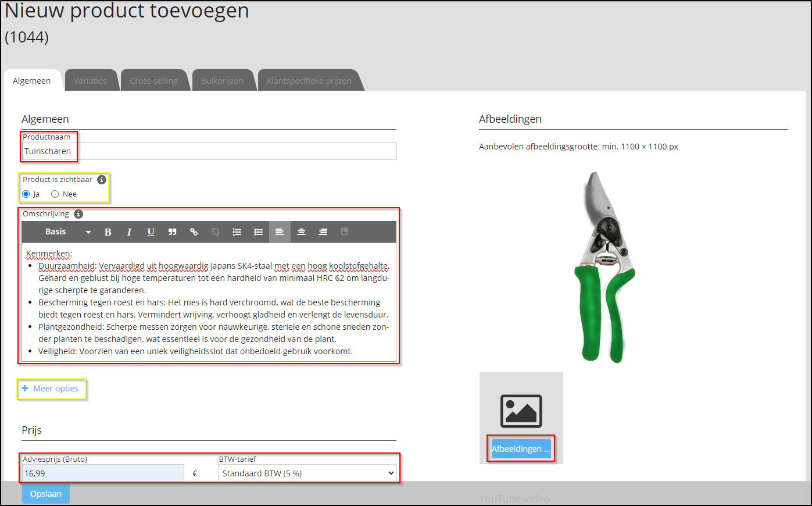Insert a blockquote in the description

click(172, 231)
